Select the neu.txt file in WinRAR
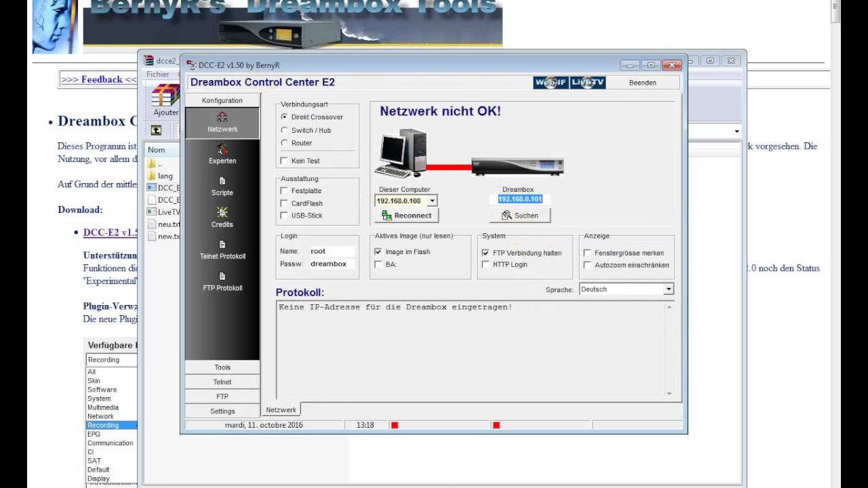Viewport: 868px width, 488px height. (x=163, y=224)
